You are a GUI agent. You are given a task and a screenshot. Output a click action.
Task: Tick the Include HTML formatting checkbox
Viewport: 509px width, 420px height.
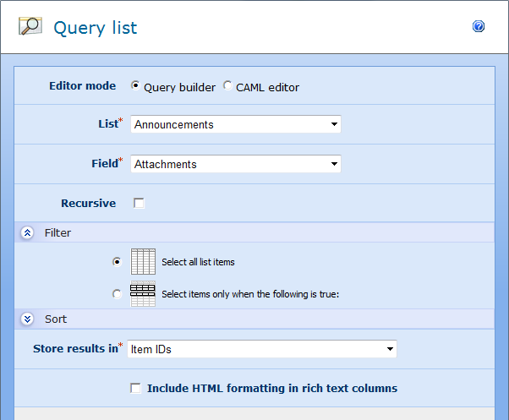(135, 388)
